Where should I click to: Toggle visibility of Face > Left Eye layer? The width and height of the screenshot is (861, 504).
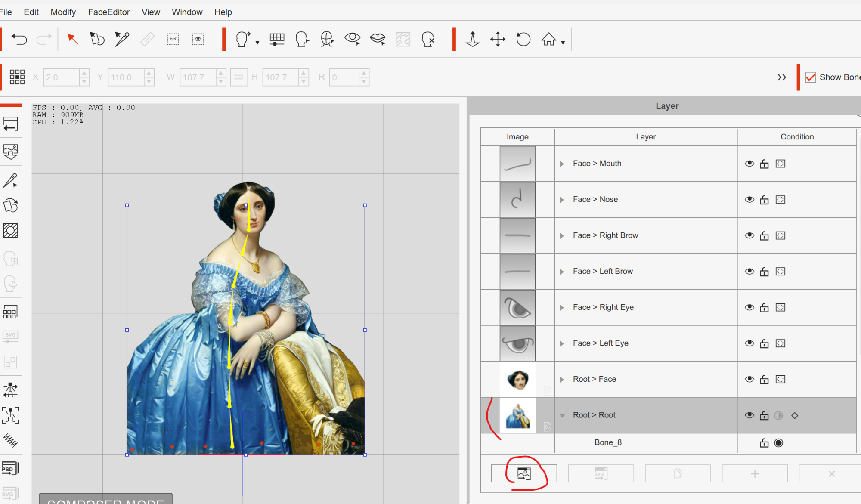(x=749, y=343)
